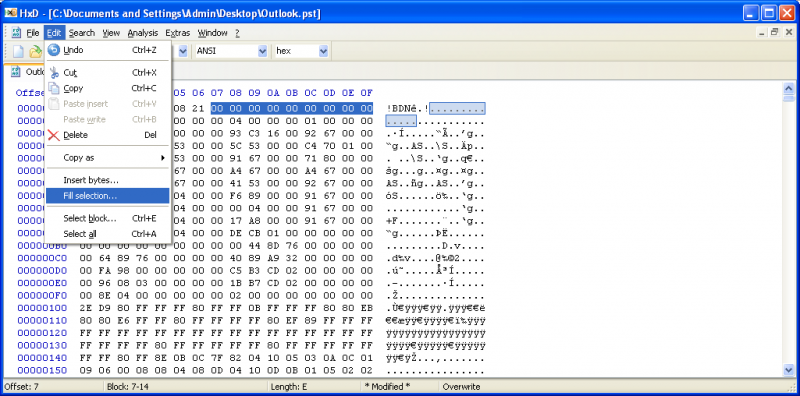Open the File menu

coord(33,33)
